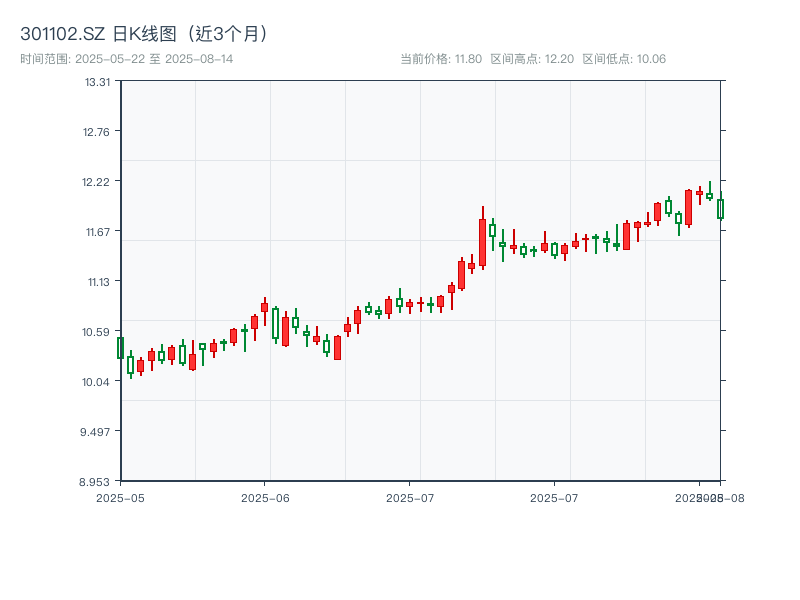Screen dimensions: 800x600
Task: Click the 8.953 bottom axis price label
Action: click(x=98, y=482)
